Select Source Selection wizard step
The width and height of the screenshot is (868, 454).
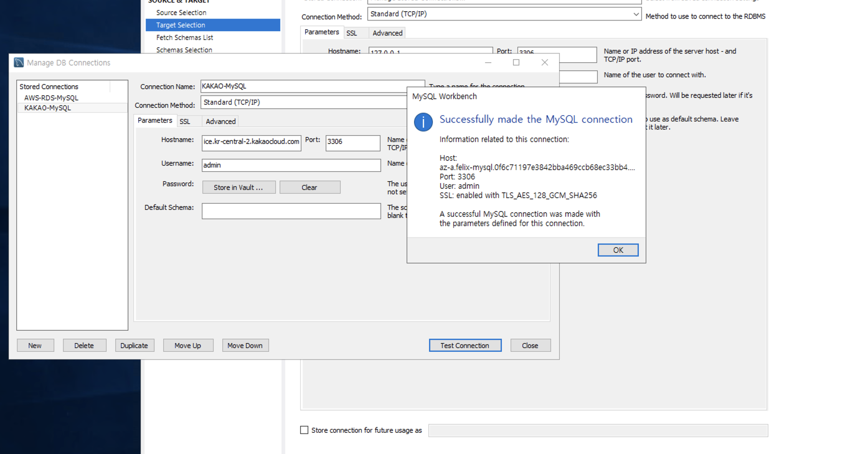coord(181,12)
